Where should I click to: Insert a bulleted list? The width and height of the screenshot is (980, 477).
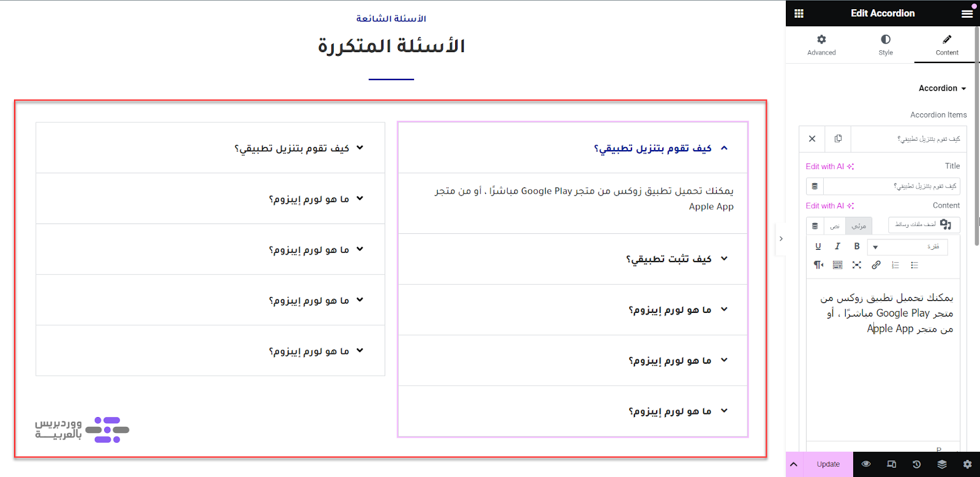coord(914,265)
